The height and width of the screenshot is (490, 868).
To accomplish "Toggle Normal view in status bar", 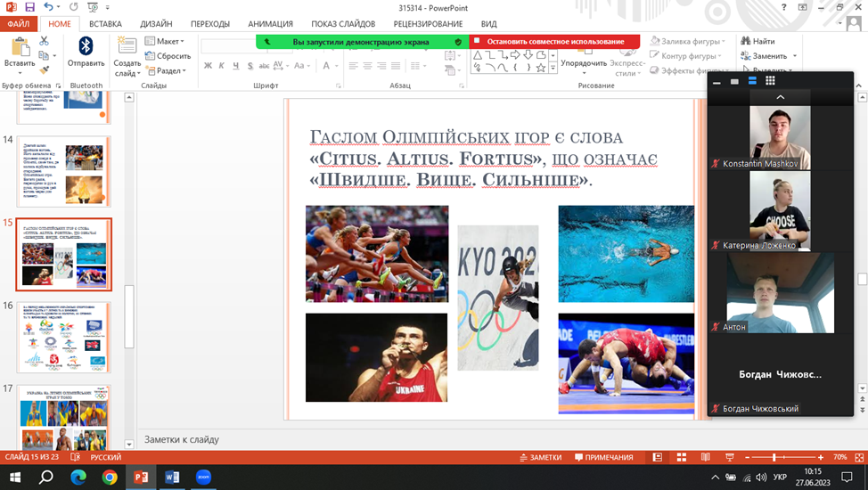I will click(658, 457).
